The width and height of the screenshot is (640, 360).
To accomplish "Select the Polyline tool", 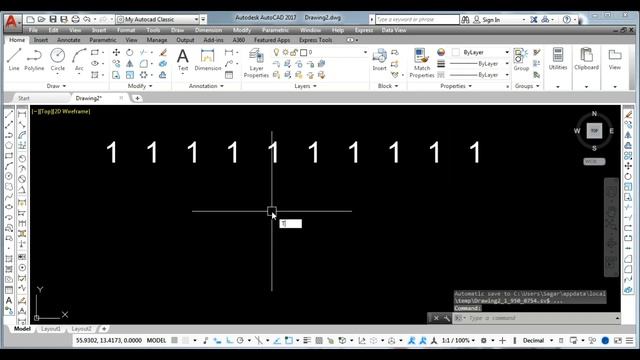I will click(x=34, y=59).
